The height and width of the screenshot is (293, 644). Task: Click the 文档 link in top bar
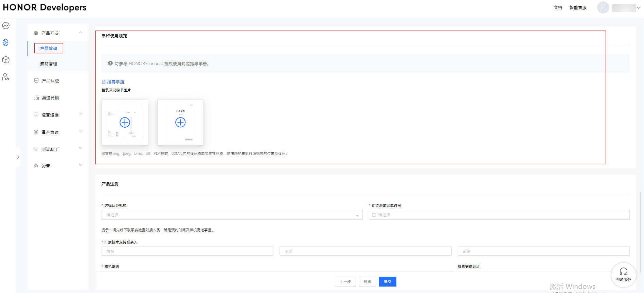[558, 7]
